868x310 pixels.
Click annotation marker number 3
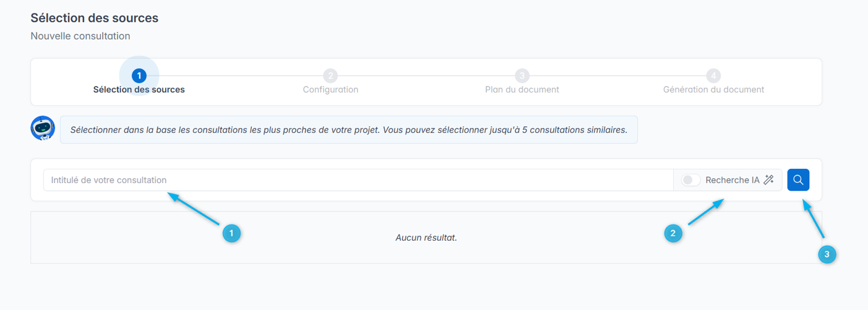coord(827,254)
